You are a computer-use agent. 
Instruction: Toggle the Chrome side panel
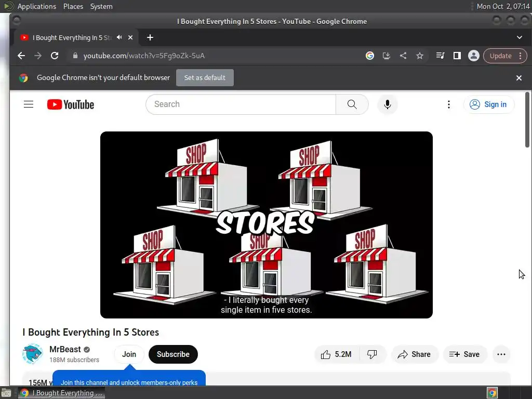(x=457, y=56)
